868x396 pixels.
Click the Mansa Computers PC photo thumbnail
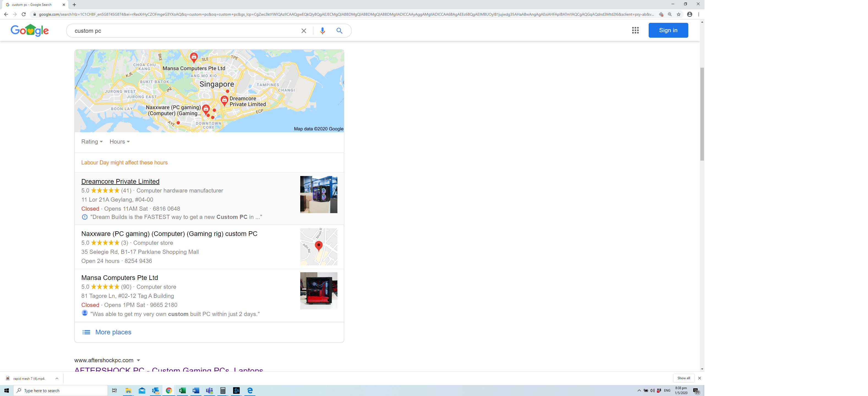[318, 291]
